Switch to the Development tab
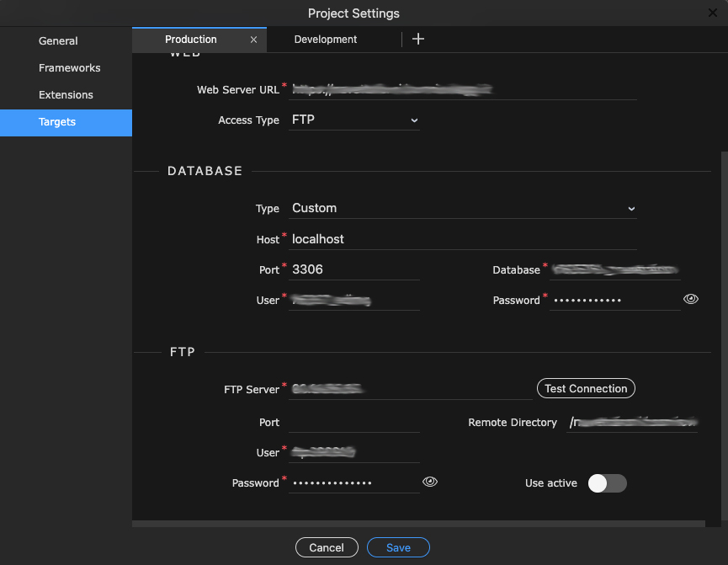The width and height of the screenshot is (728, 565). click(326, 40)
